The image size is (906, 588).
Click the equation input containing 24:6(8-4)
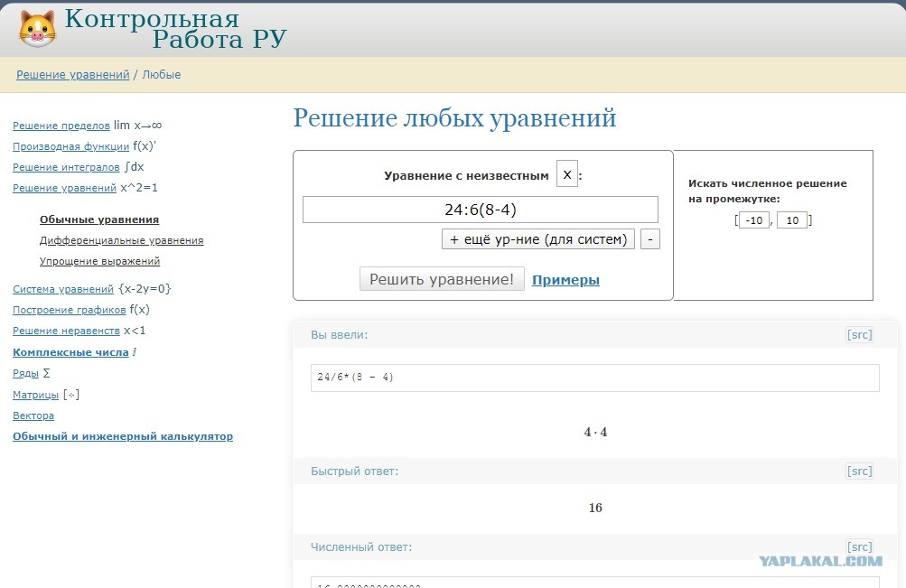(481, 209)
